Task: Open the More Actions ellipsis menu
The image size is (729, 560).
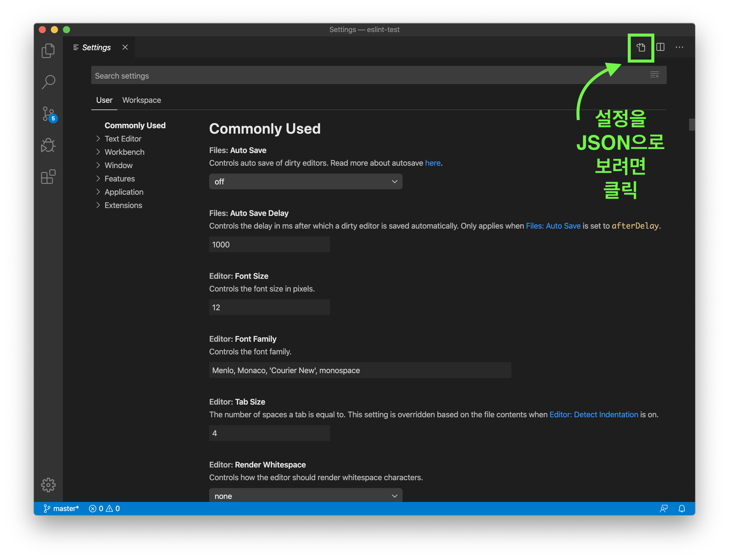Action: [x=679, y=47]
